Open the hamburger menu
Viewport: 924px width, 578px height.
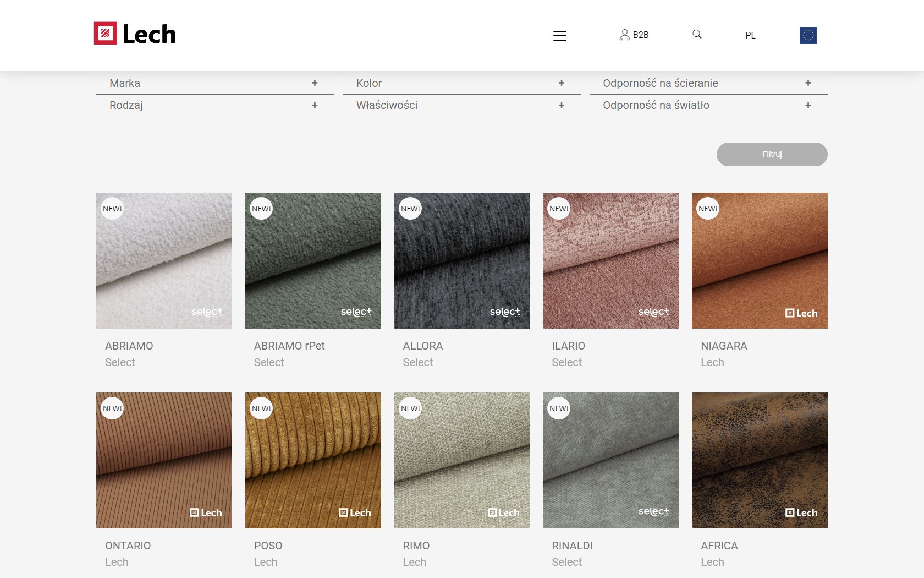click(559, 36)
